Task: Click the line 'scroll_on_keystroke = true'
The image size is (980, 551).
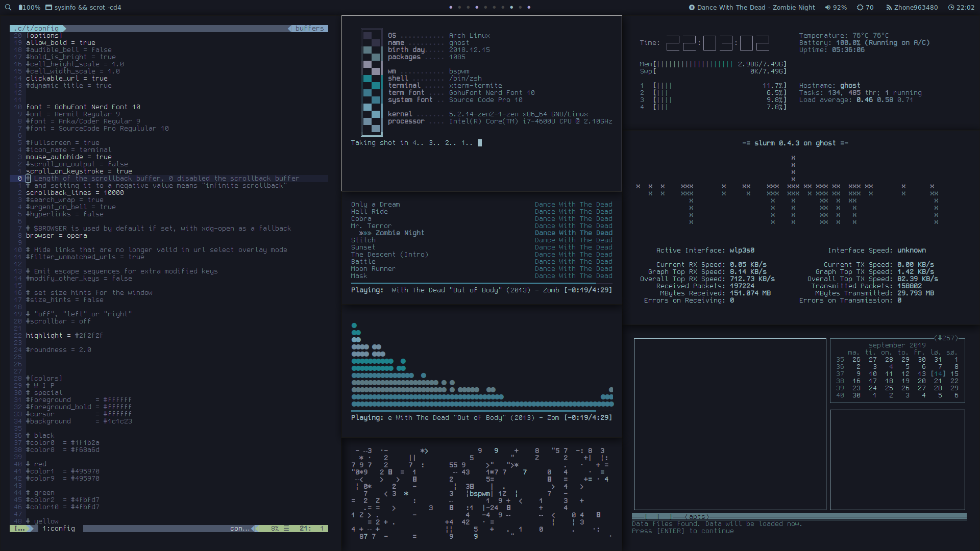Action: (x=79, y=171)
